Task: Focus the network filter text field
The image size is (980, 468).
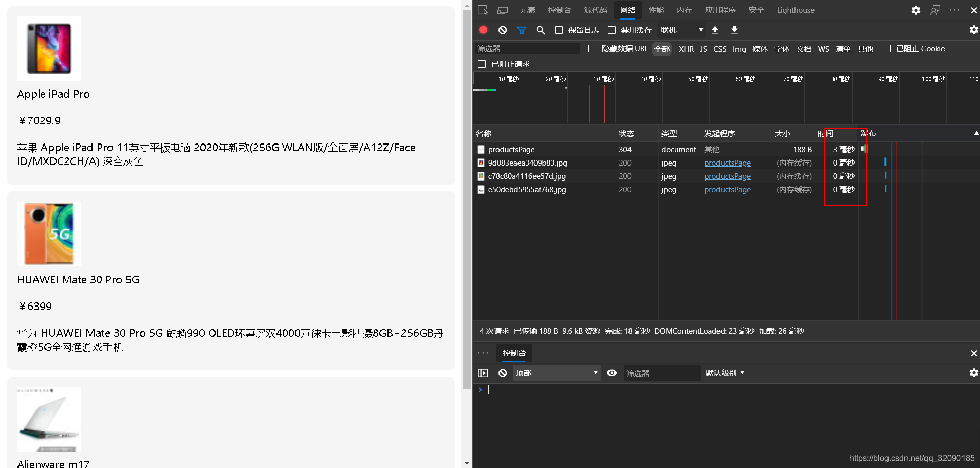Action: click(527, 48)
